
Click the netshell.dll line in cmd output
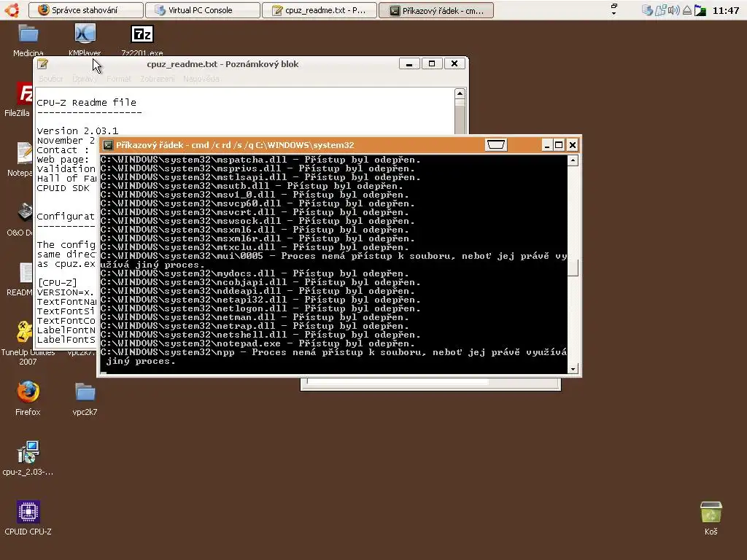260,335
